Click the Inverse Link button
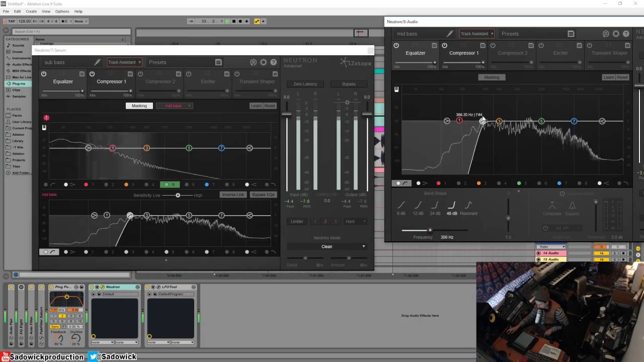Screen dimensions: 644x362 pyautogui.click(x=233, y=195)
